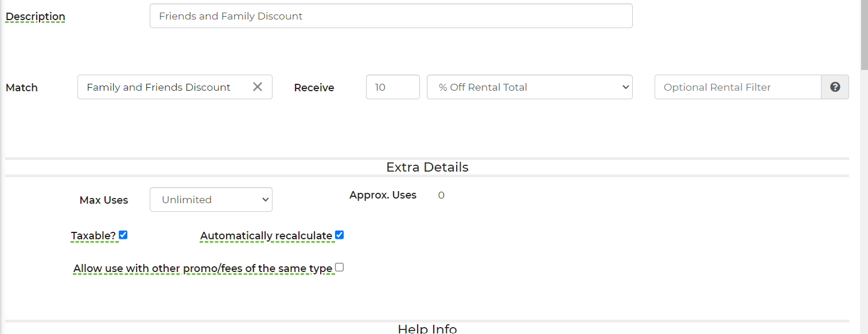Click the underlined Description label

(x=36, y=17)
